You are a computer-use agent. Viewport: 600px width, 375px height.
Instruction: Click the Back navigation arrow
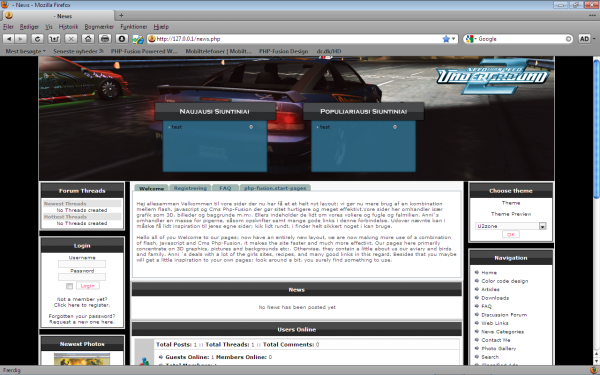click(9, 39)
